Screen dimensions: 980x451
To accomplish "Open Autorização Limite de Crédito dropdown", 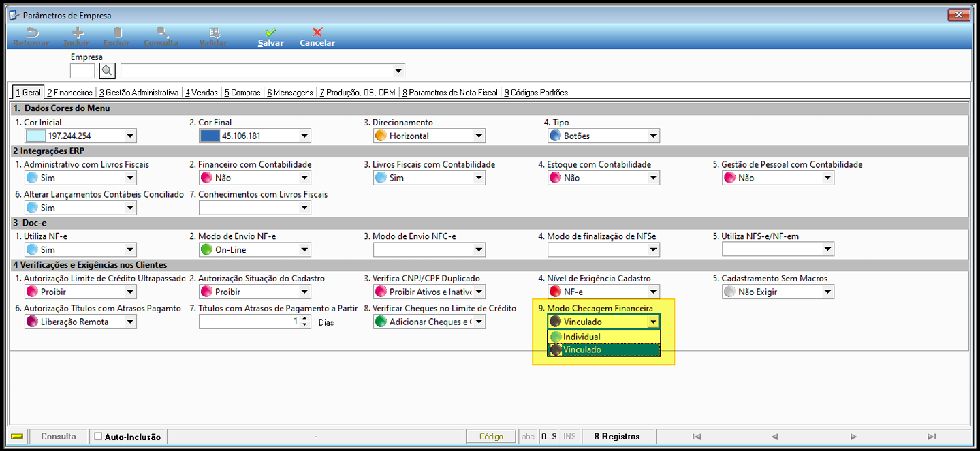I will [130, 292].
